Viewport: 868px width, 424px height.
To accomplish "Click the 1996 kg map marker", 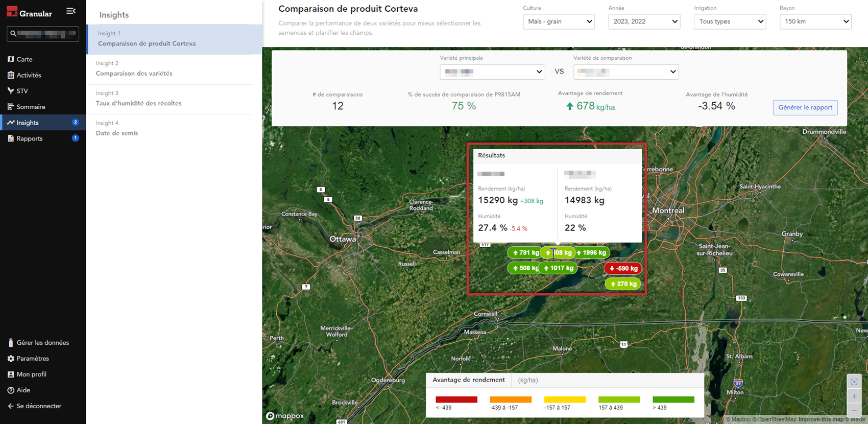I will coord(591,252).
